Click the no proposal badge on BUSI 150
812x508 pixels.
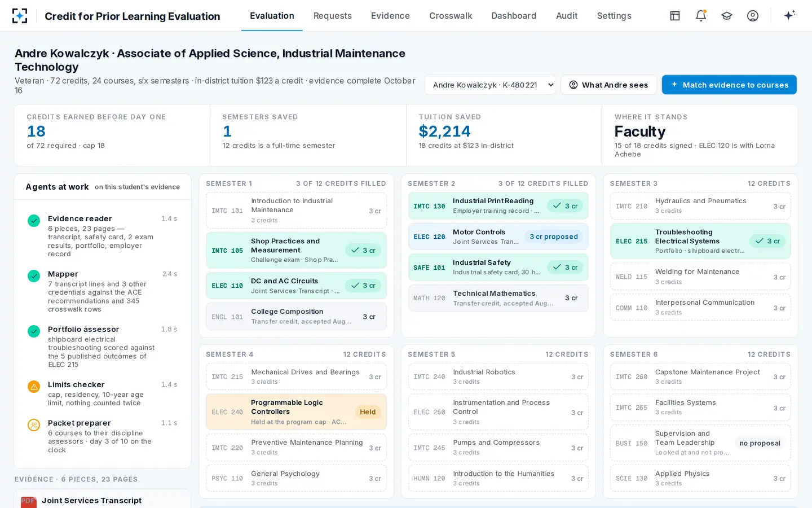click(x=760, y=443)
